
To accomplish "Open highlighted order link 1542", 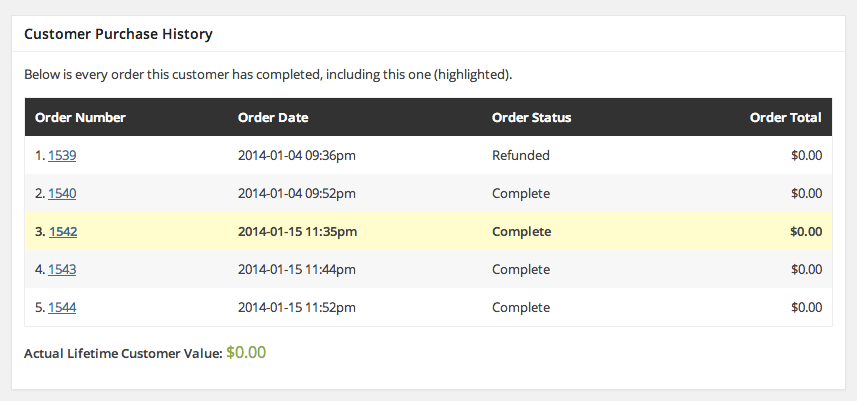I will (x=63, y=232).
